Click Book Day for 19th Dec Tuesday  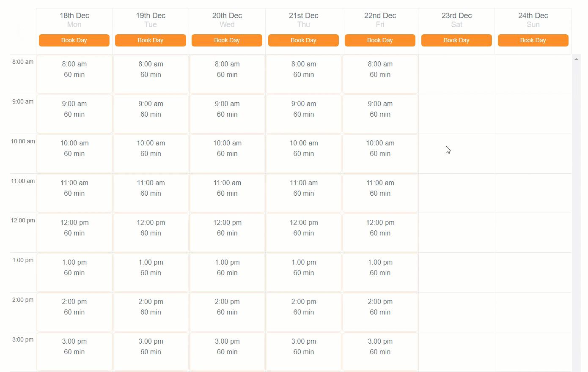(x=151, y=40)
